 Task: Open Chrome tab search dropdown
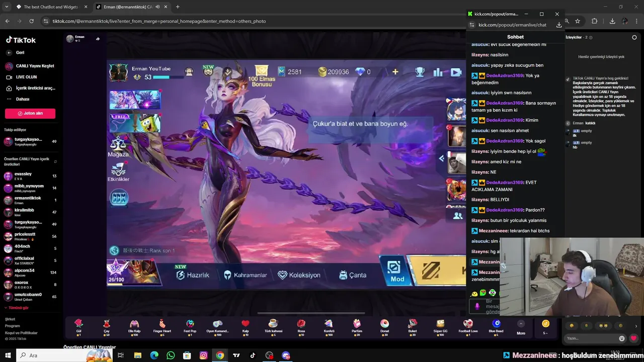(x=7, y=7)
